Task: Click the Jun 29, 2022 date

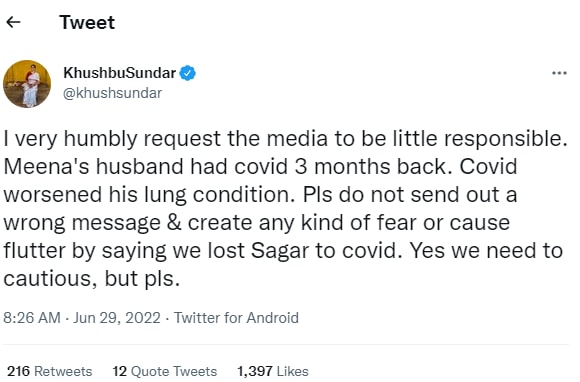Action: click(x=117, y=318)
